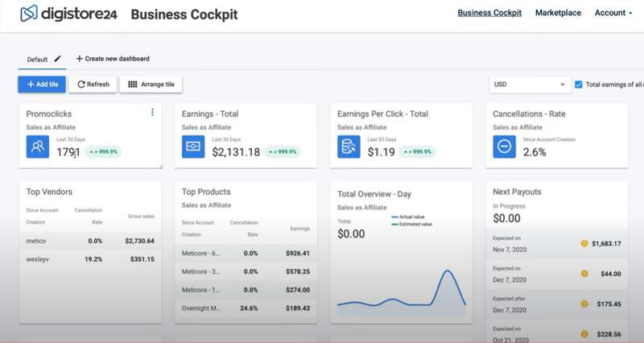Click Create new dashboard

pos(113,59)
